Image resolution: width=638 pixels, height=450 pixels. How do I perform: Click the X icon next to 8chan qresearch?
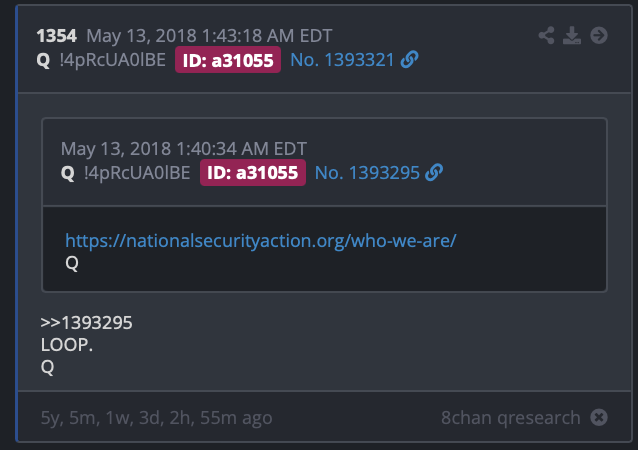[598, 417]
